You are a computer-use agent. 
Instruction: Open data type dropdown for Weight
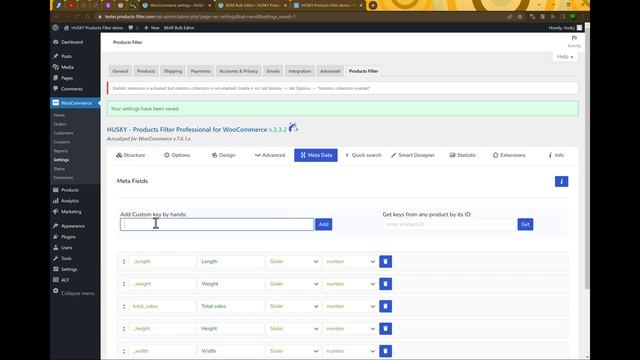(x=350, y=284)
